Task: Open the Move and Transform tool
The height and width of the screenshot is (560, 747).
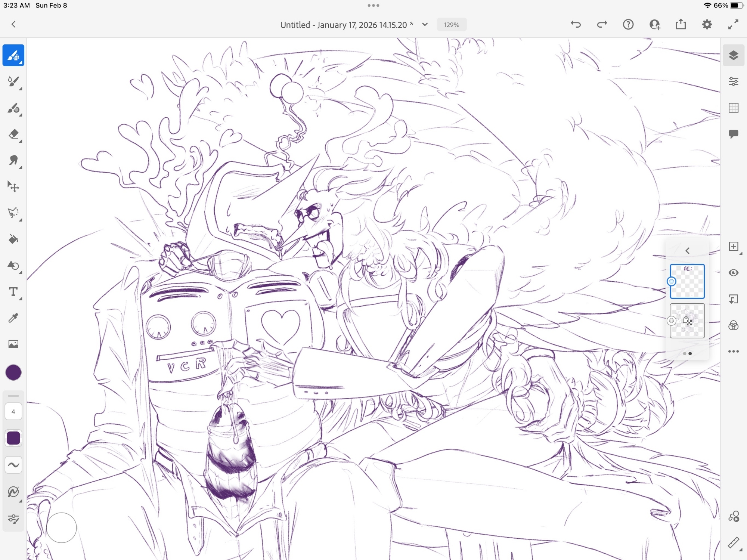Action: (x=13, y=186)
